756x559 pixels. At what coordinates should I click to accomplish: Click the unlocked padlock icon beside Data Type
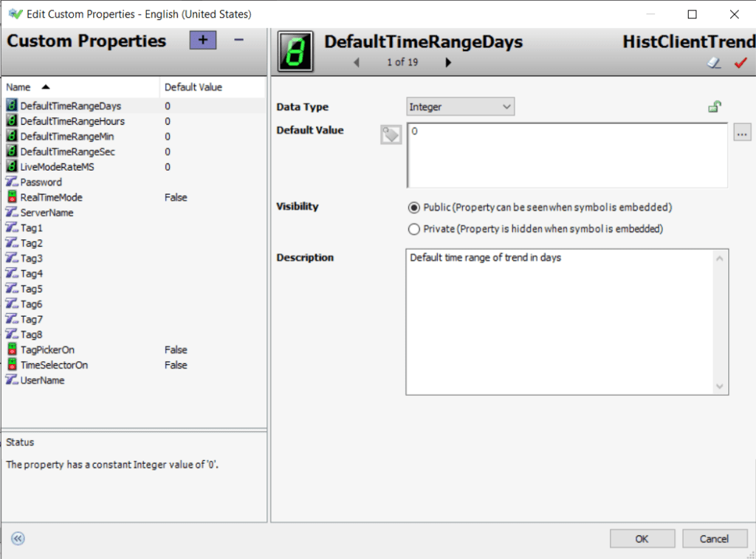pyautogui.click(x=715, y=106)
